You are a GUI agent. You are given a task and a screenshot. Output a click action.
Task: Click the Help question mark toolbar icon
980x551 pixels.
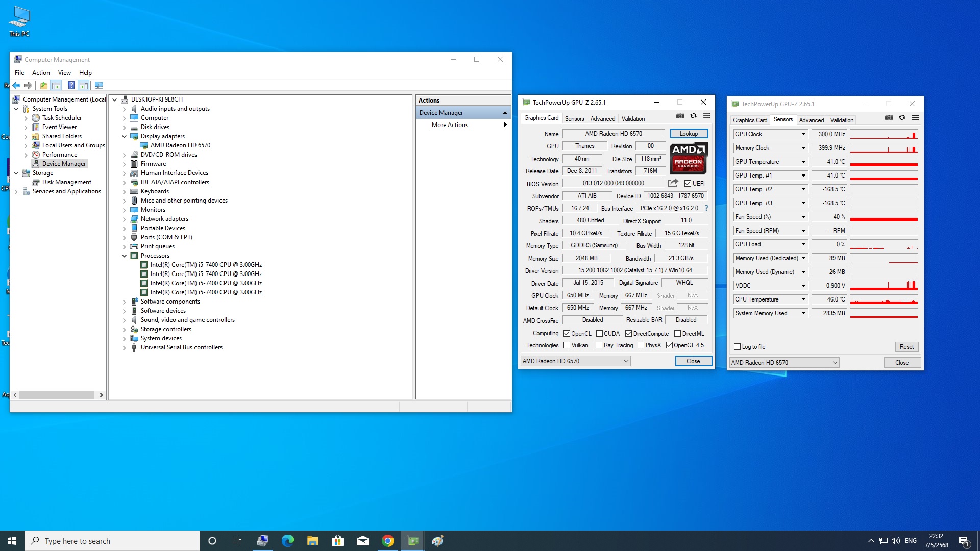point(71,85)
